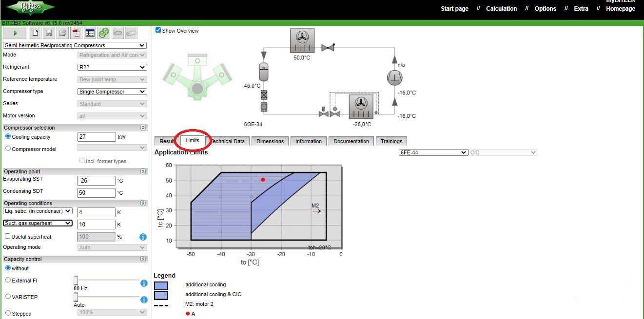Select 'without' capacity control radio
644x319 pixels.
point(8,268)
